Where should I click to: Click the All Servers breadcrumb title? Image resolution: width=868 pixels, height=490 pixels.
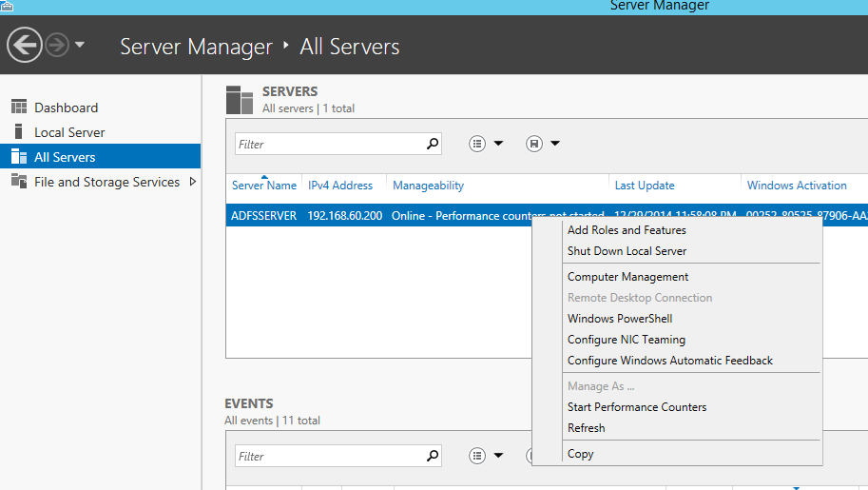pos(349,47)
